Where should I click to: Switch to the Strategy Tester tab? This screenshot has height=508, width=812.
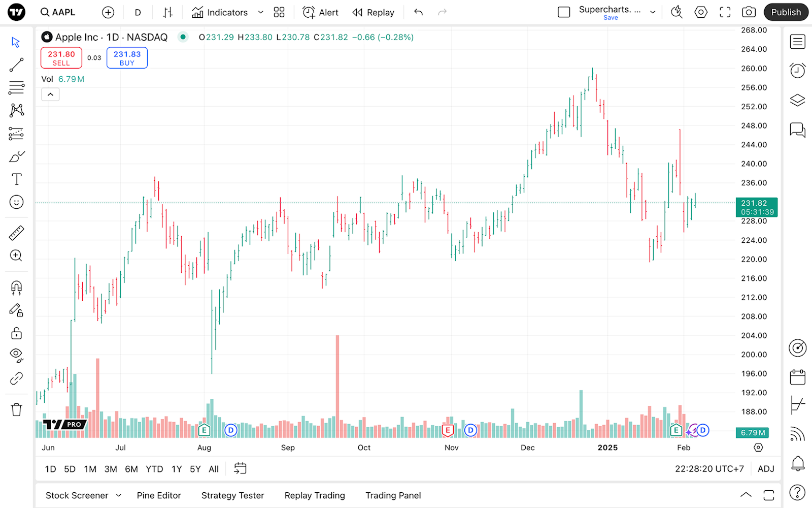232,495
